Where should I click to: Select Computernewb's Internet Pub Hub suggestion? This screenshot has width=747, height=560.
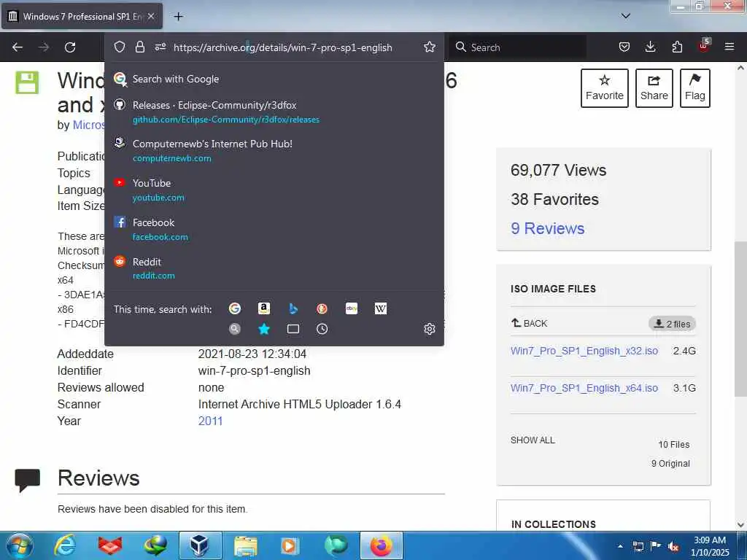[274, 150]
